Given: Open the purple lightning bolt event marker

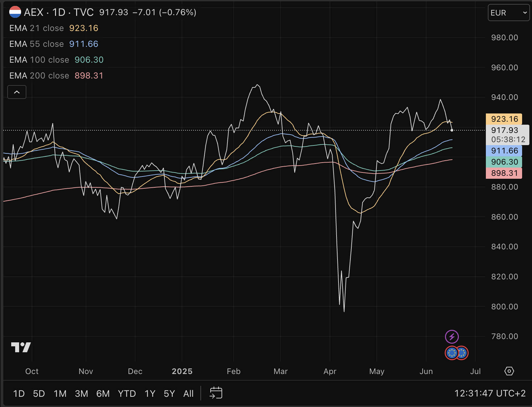Looking at the screenshot, I should click(x=452, y=337).
